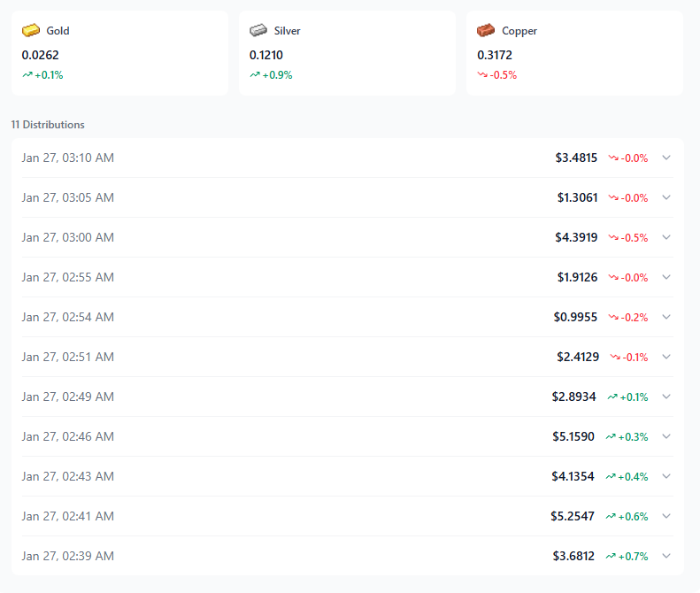Click the $4.3919 amount

576,237
